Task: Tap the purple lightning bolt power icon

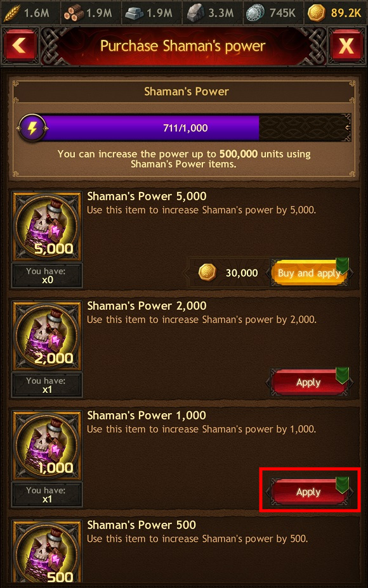Action: (x=32, y=128)
